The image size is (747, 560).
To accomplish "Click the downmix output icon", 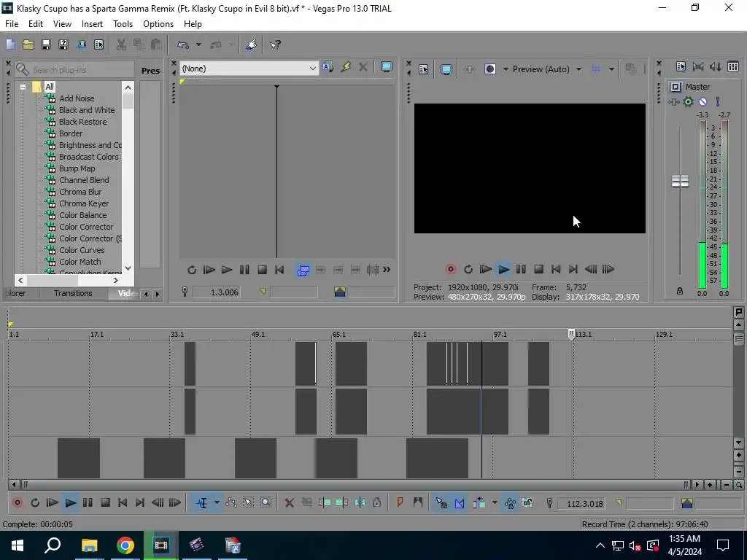I will click(x=698, y=66).
